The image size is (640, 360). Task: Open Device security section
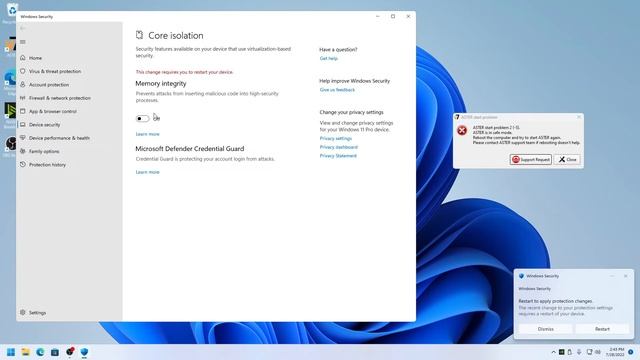[44, 125]
